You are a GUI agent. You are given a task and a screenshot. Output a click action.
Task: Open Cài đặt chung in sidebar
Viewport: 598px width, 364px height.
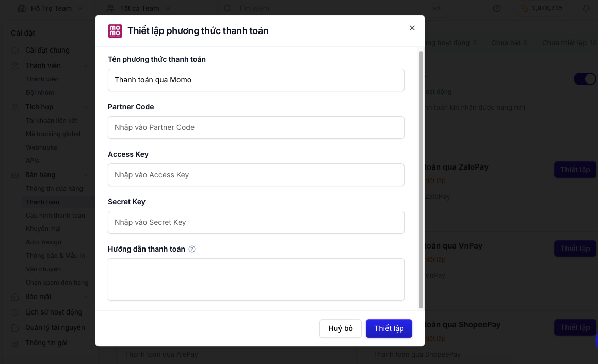(47, 51)
